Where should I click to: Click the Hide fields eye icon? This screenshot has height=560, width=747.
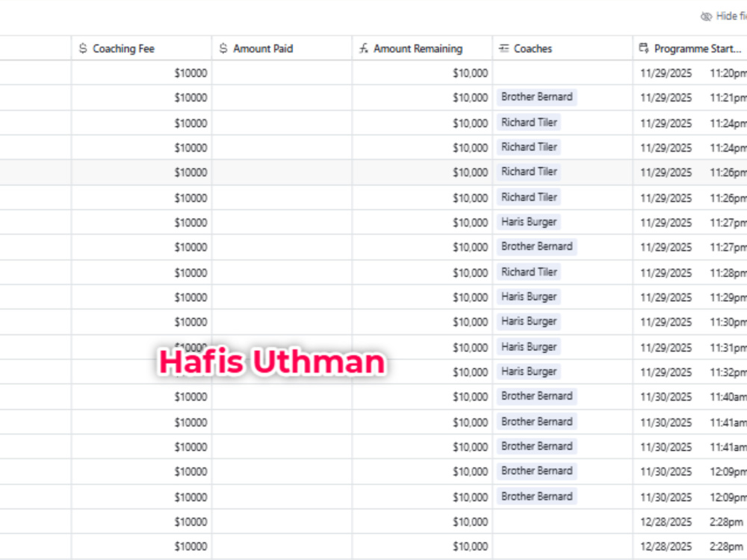pyautogui.click(x=706, y=16)
